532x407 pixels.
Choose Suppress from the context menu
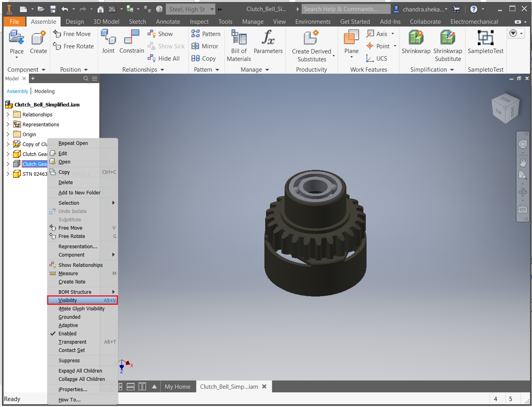point(69,361)
